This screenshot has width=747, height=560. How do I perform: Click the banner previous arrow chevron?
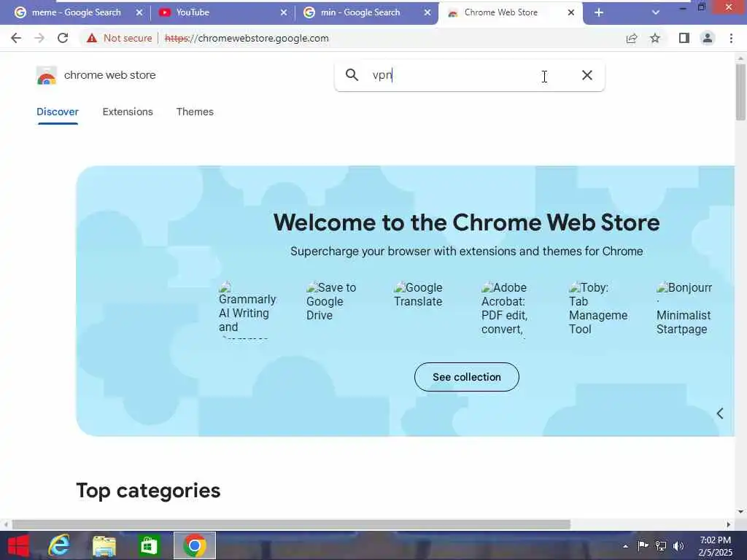click(x=720, y=413)
